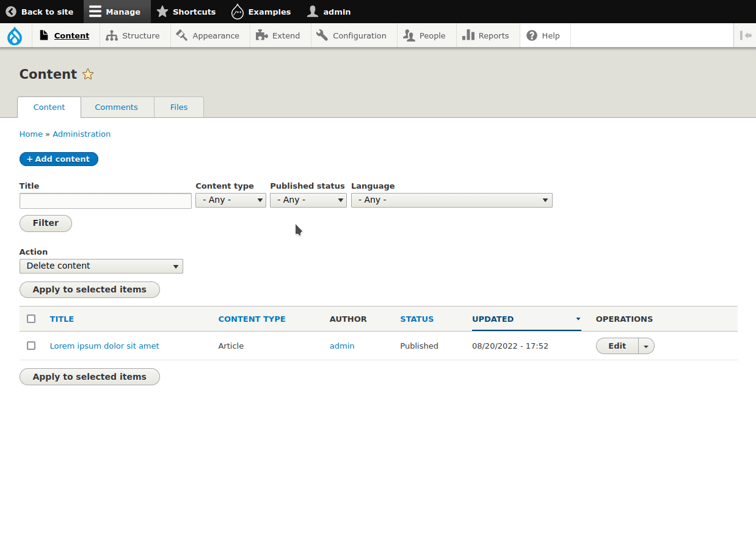Open the Files tab
Screen dimensions: 756x541
[178, 107]
